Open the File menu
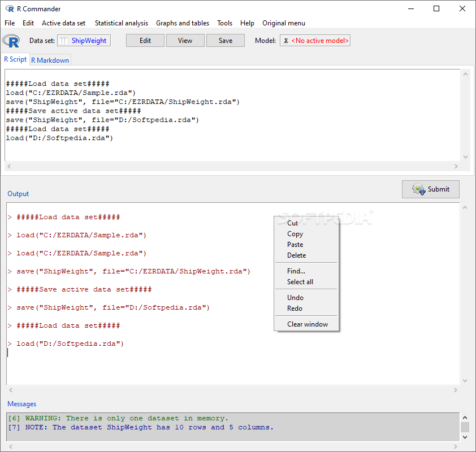This screenshot has height=452, width=476. [x=10, y=23]
